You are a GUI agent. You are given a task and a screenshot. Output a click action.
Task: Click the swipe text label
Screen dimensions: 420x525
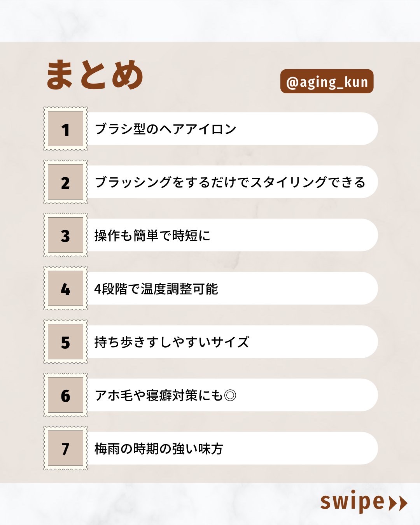pos(352,502)
